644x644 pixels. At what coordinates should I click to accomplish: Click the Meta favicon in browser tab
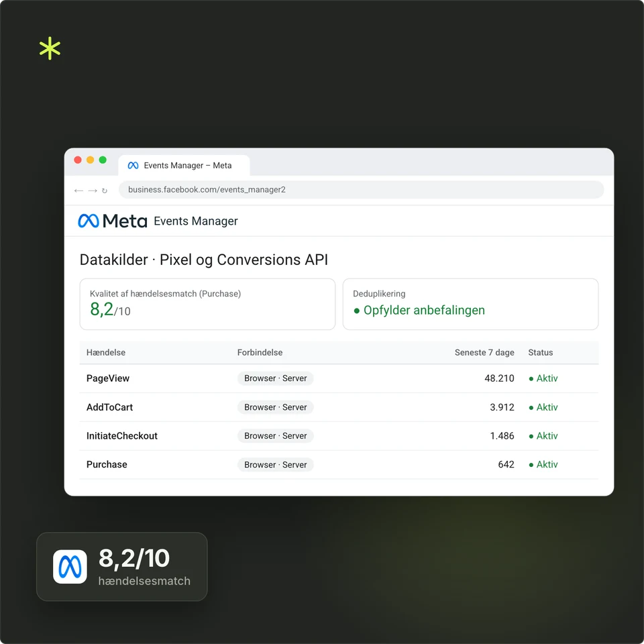[133, 166]
